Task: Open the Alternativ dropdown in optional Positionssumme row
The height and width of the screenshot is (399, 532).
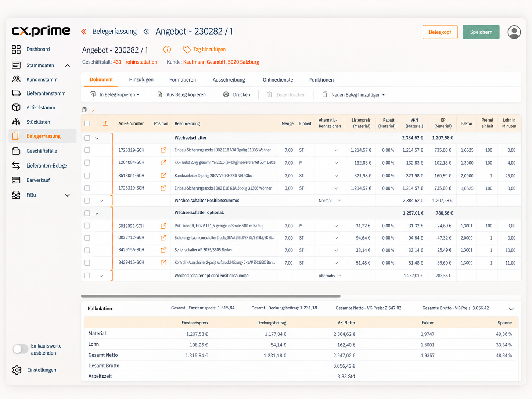Action: tap(330, 276)
